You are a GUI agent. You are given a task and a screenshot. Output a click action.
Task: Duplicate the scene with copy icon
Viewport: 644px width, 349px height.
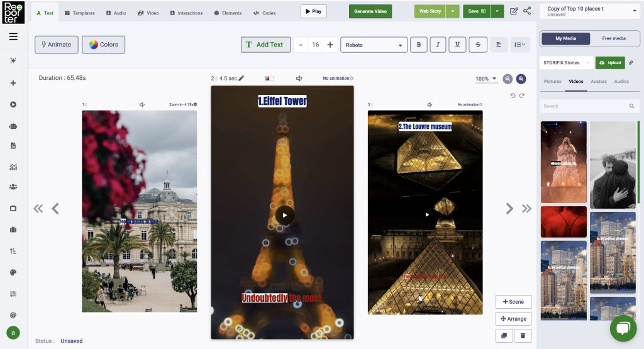coord(504,335)
